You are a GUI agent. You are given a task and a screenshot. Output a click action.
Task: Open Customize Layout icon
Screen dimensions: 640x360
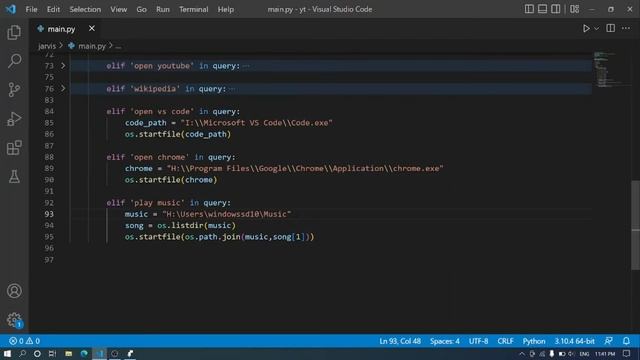(574, 9)
